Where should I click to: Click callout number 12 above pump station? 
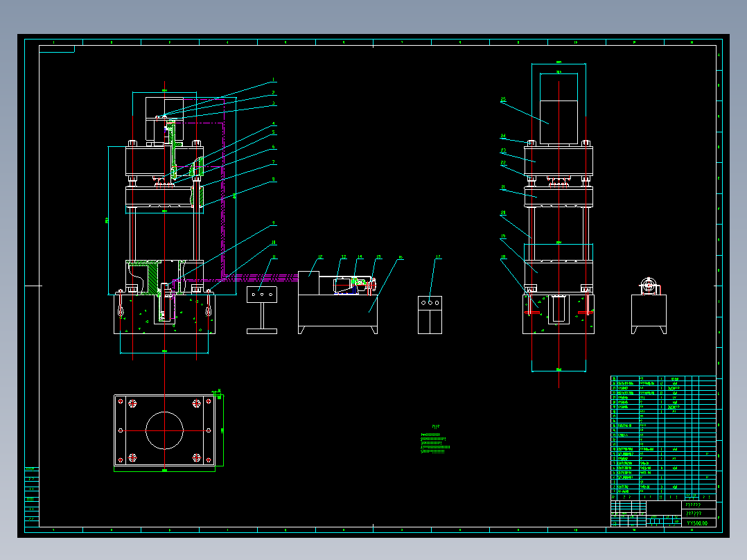[320, 257]
